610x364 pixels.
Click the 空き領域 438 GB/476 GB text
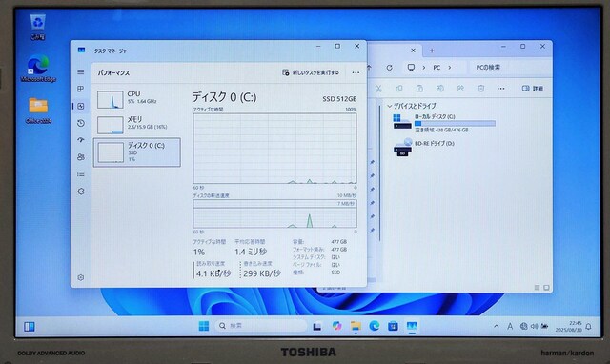[441, 130]
